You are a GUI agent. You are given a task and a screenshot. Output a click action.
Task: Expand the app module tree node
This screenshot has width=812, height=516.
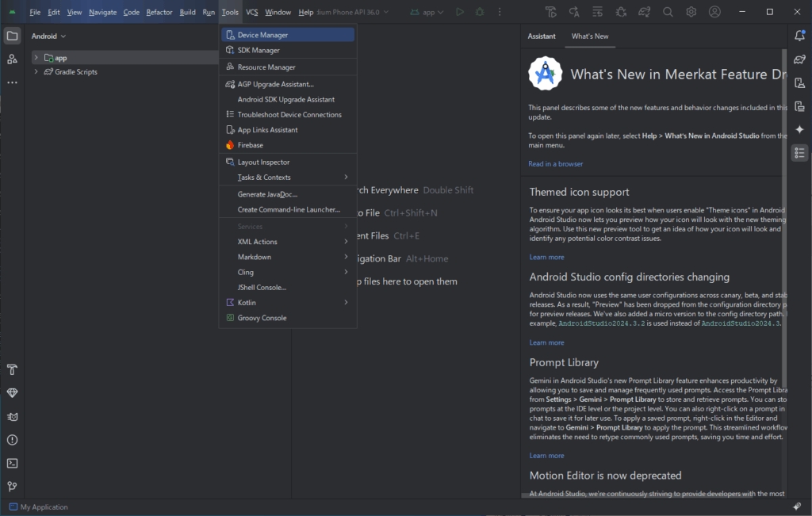(x=36, y=57)
